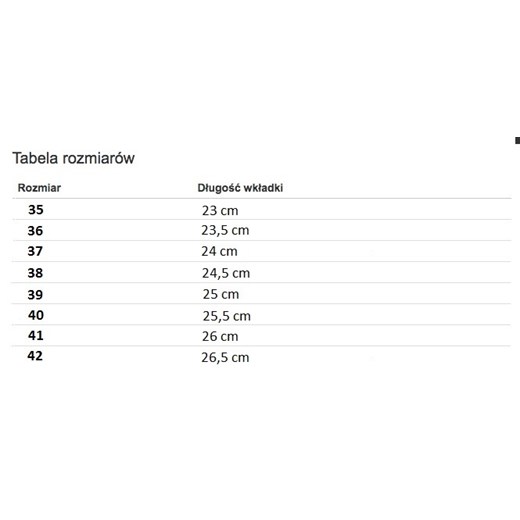This screenshot has height=520, width=520.
Task: Select the 24 cm insole length
Action: coord(219,251)
